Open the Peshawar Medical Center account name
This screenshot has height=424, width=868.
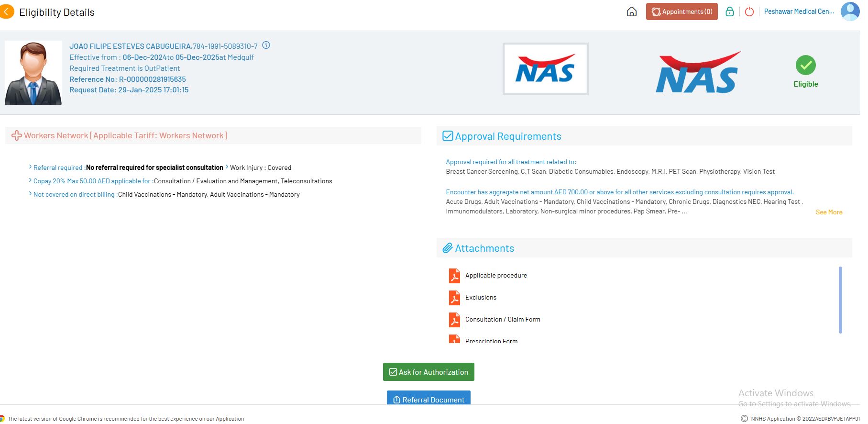[799, 11]
